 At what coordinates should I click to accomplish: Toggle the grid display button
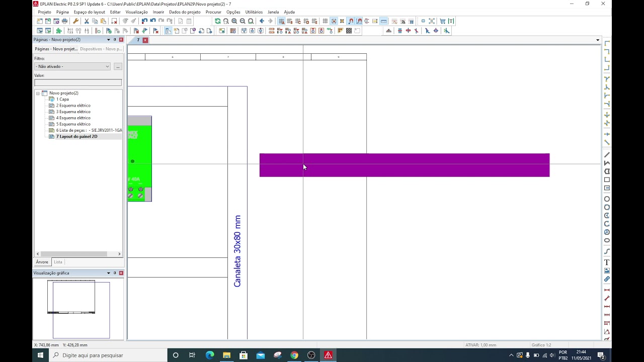[x=326, y=21]
